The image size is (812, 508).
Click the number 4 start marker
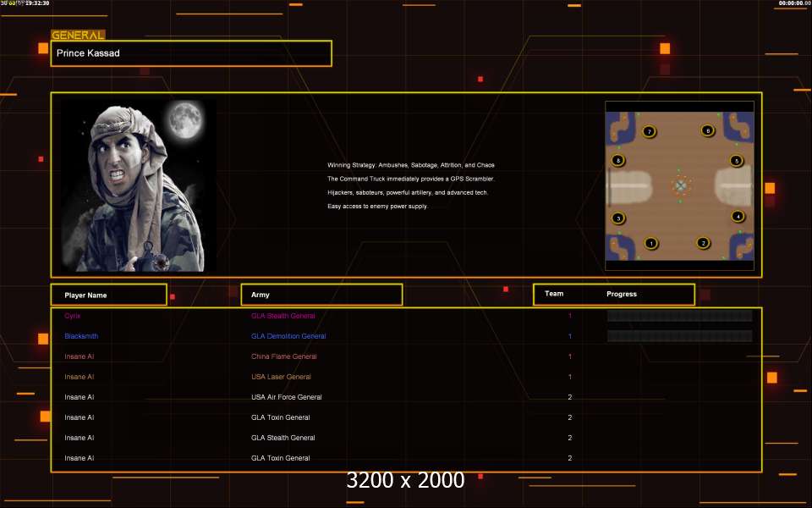click(x=738, y=217)
